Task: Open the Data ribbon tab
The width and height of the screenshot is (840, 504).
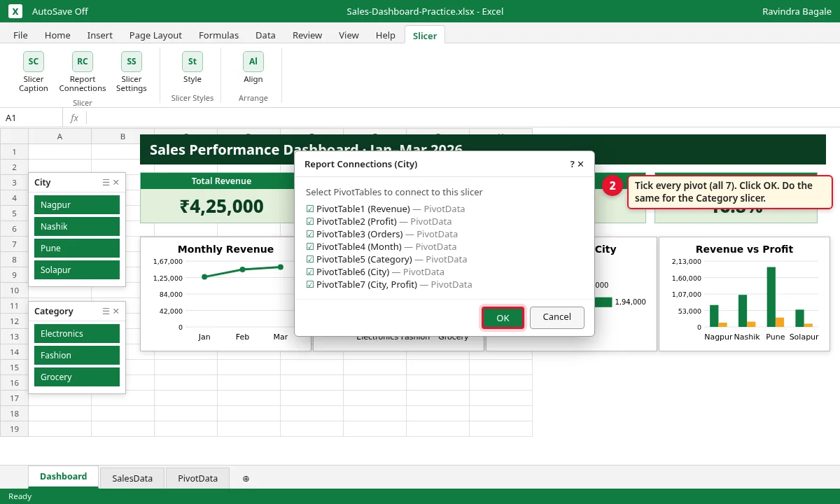Action: (265, 35)
